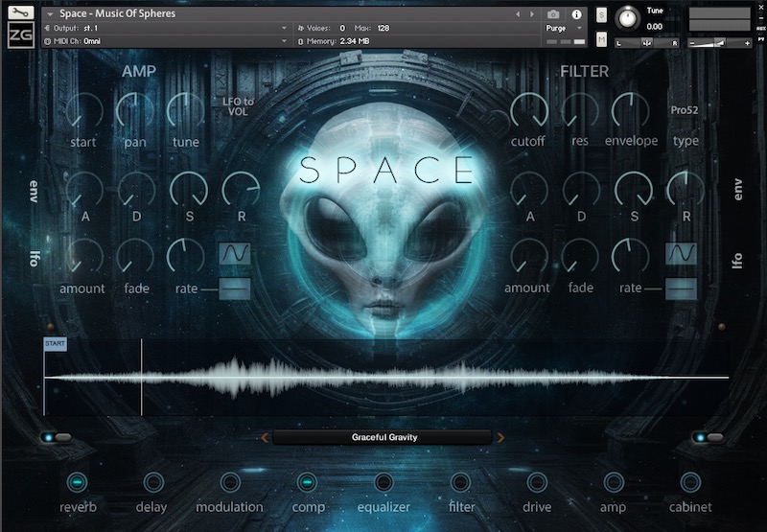Click the Graceful Gravity preset name

click(x=383, y=438)
